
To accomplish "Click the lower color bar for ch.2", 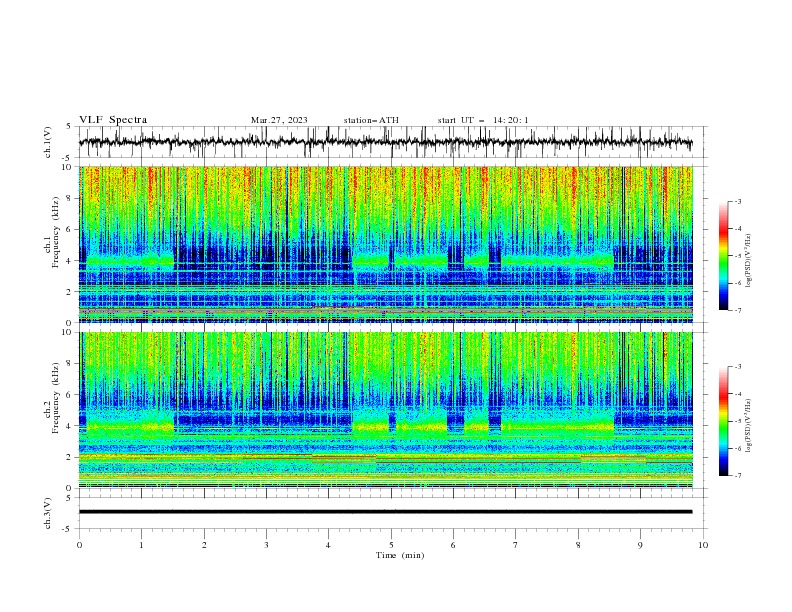I will click(723, 421).
